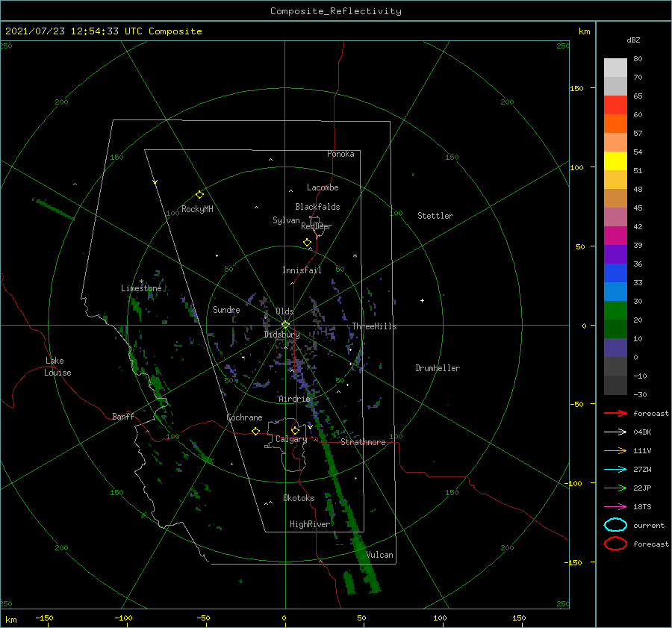The height and width of the screenshot is (628, 672).
Task: Click the HighRiver label
Action: pyautogui.click(x=310, y=524)
